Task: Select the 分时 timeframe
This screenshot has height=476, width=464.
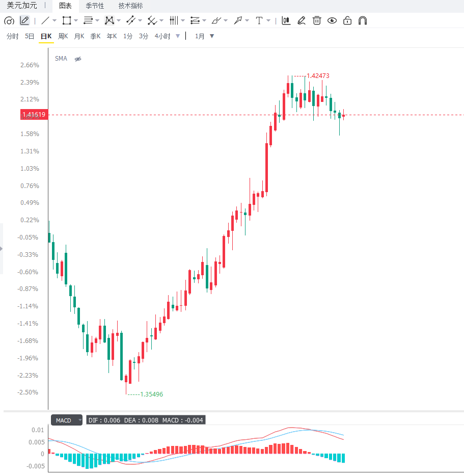Action: 12,36
